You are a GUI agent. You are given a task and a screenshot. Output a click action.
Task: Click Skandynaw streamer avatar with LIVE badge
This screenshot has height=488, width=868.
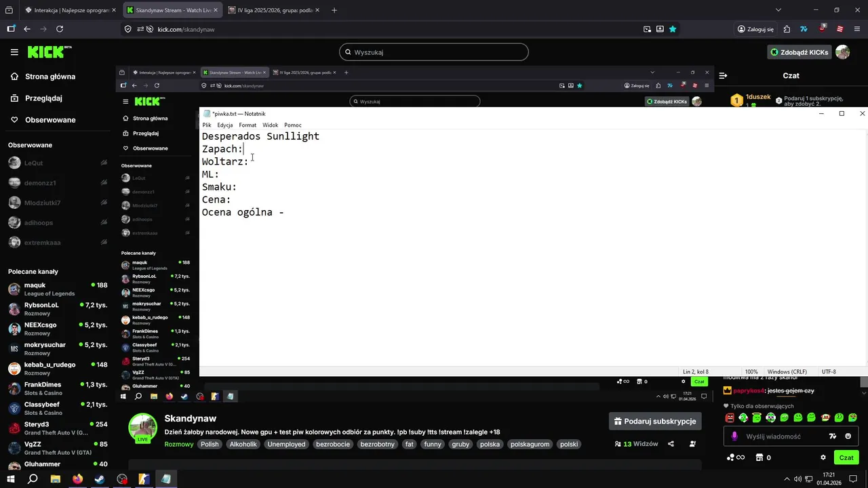[143, 428]
